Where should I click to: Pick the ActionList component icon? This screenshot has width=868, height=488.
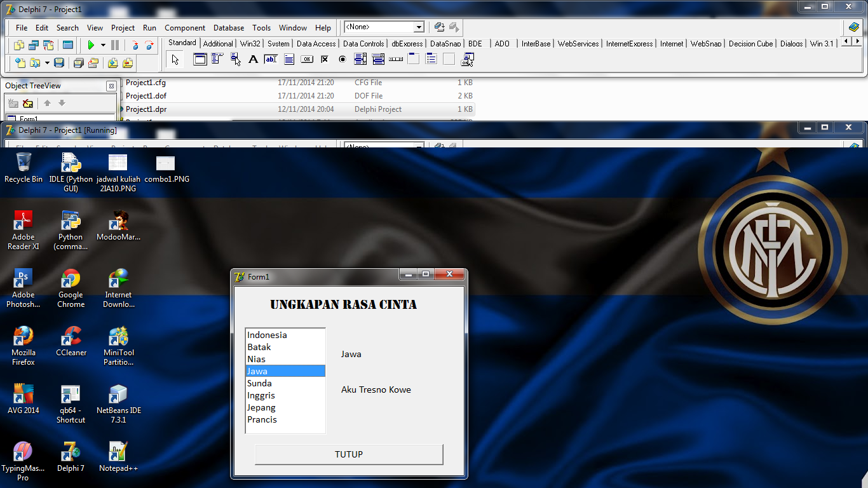click(x=468, y=59)
